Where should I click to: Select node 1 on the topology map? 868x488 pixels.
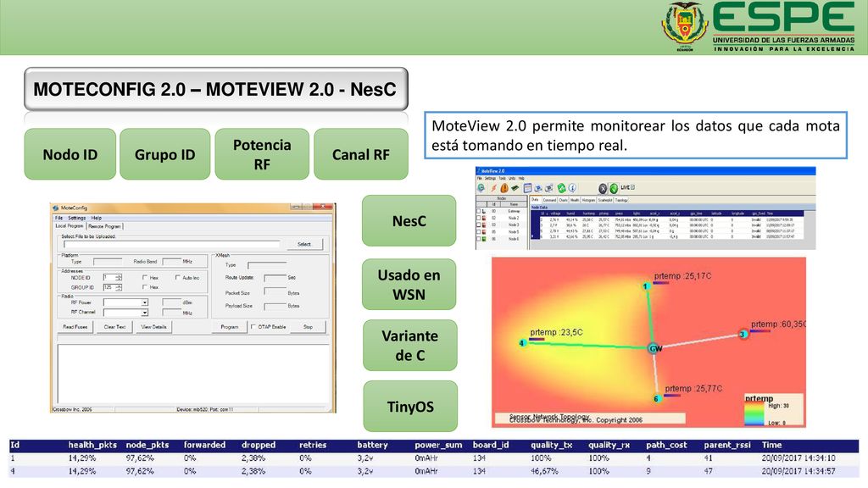(645, 286)
